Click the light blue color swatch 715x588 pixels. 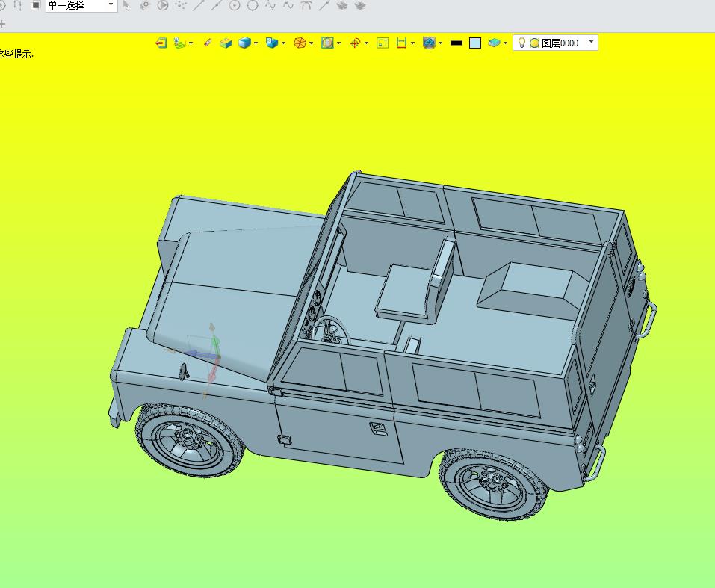(x=475, y=43)
